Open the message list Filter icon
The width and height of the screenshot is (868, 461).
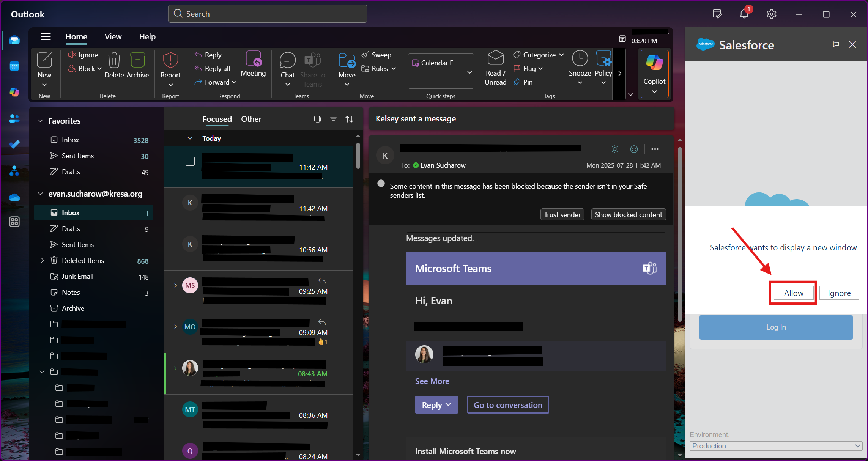coord(333,119)
